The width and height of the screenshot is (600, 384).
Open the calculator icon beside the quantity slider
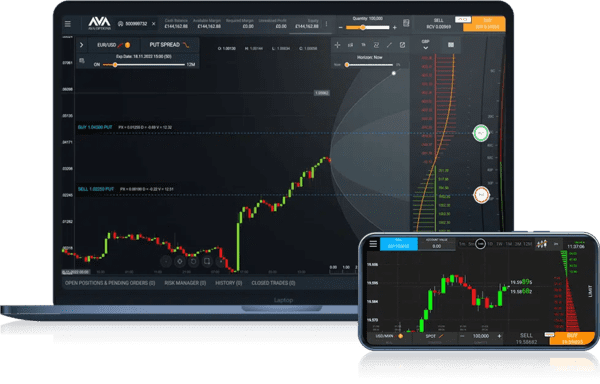click(406, 23)
